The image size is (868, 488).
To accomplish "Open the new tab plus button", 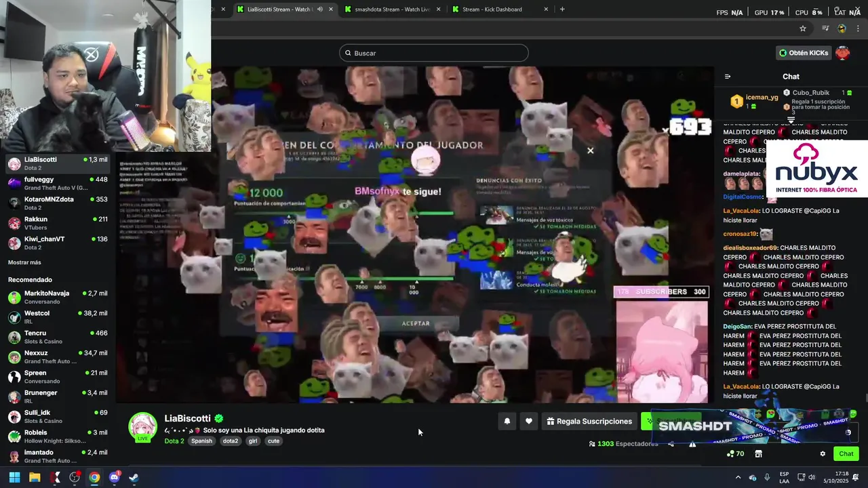I will pos(562,9).
